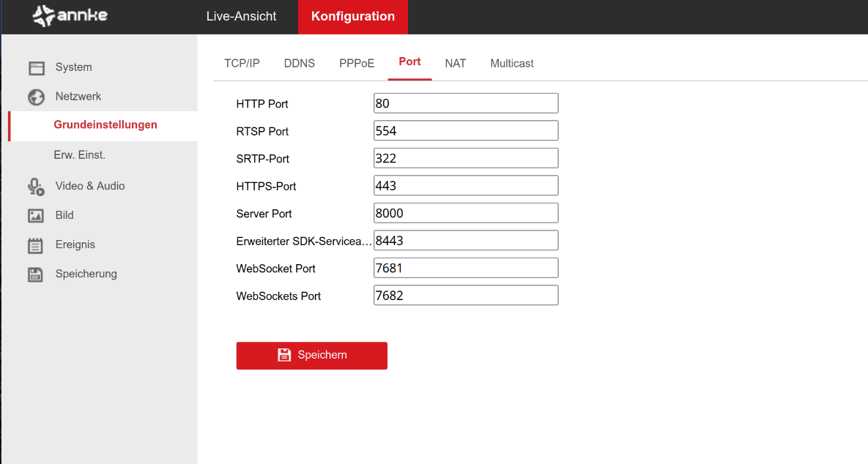868x464 pixels.
Task: Open the Multicast tab
Action: pyautogui.click(x=511, y=64)
